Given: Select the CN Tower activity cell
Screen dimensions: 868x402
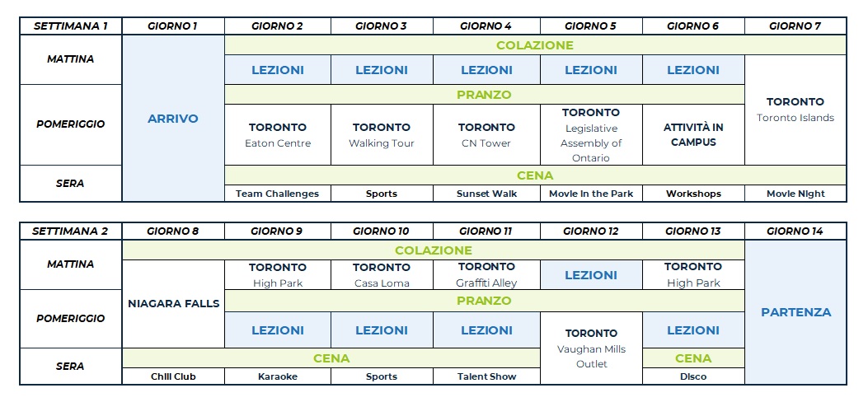Looking at the screenshot, I should click(486, 135).
